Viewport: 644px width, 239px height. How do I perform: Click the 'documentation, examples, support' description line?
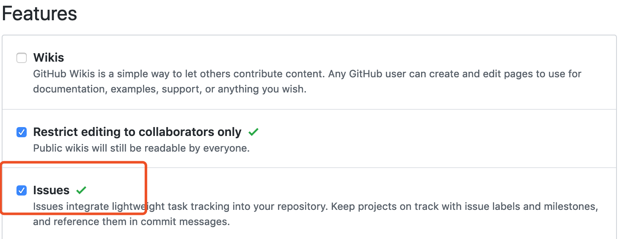[169, 90]
